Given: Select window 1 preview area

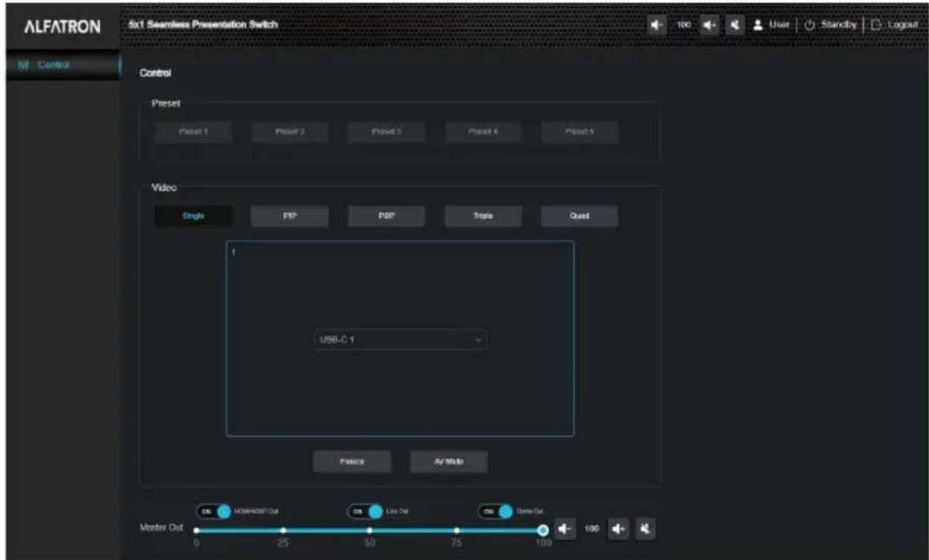Looking at the screenshot, I should [400, 338].
